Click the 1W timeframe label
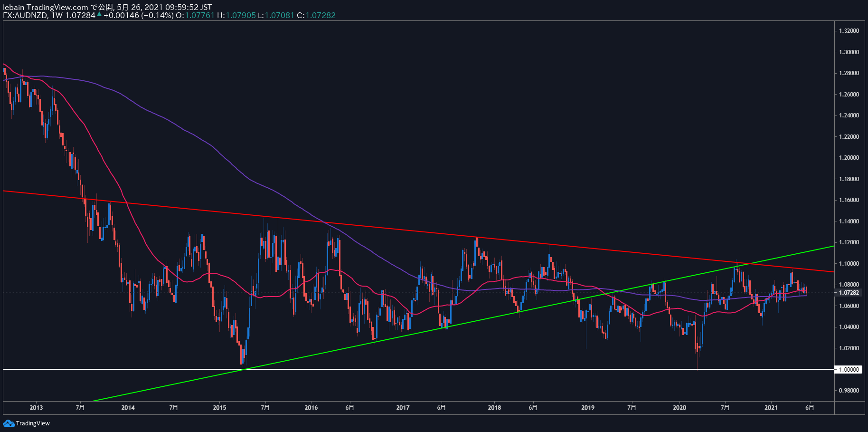The width and height of the screenshot is (868, 432). tap(57, 15)
